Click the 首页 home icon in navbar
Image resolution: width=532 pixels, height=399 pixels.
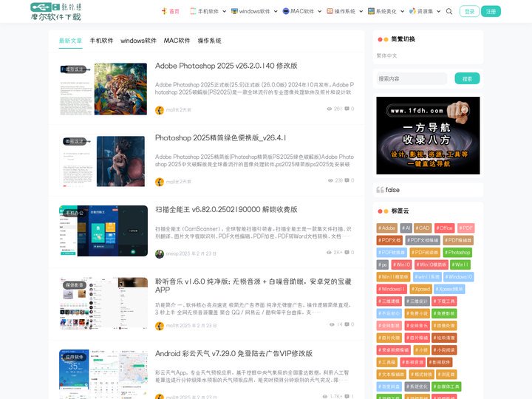coord(164,11)
